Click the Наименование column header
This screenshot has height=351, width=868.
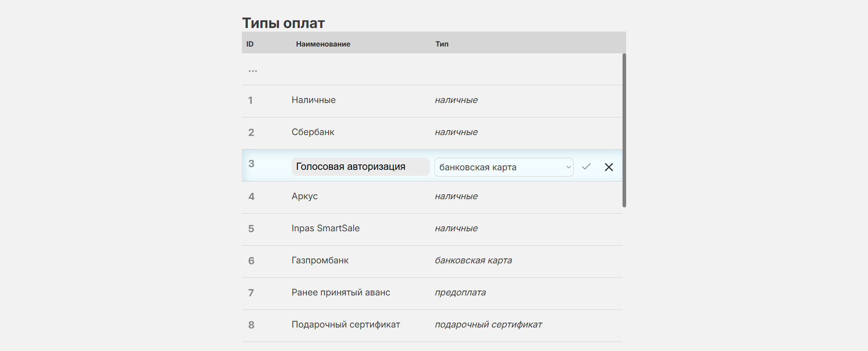(x=323, y=44)
